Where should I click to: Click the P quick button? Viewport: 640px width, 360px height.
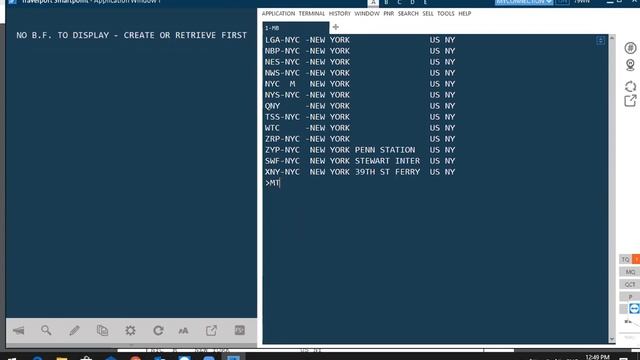click(x=630, y=297)
